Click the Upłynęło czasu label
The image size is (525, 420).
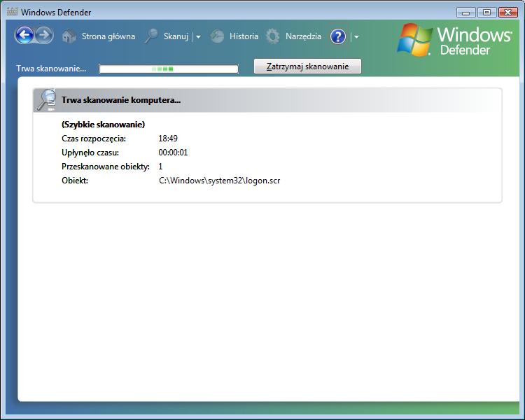90,153
